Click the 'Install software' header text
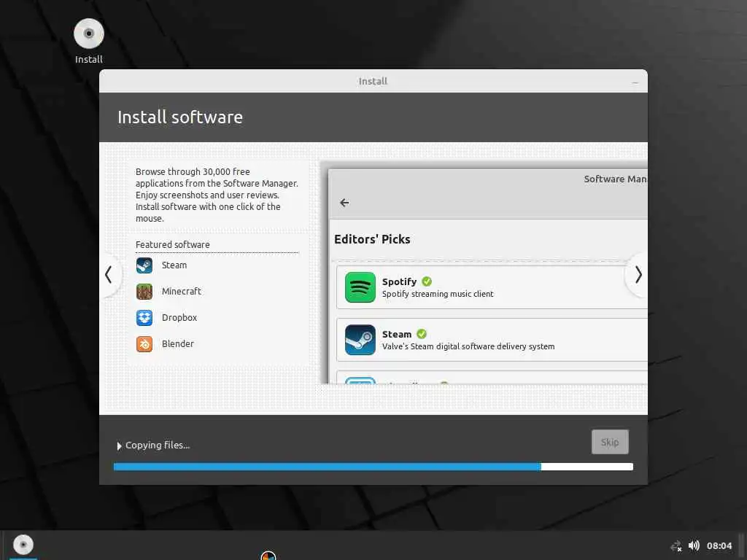 [180, 117]
